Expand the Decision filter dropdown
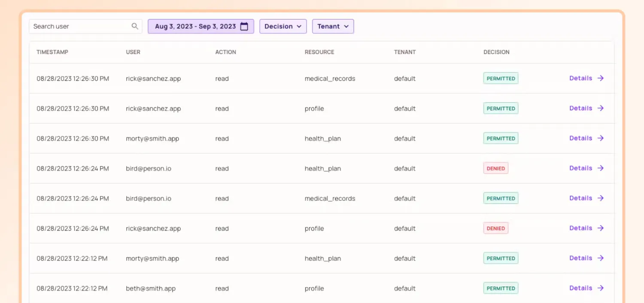 pyautogui.click(x=283, y=26)
